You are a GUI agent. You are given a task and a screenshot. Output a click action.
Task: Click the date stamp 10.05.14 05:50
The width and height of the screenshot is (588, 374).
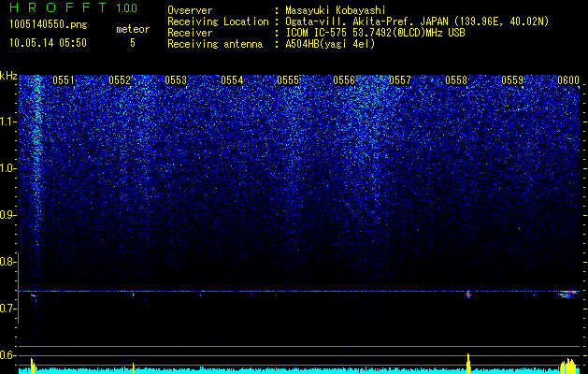[48, 43]
